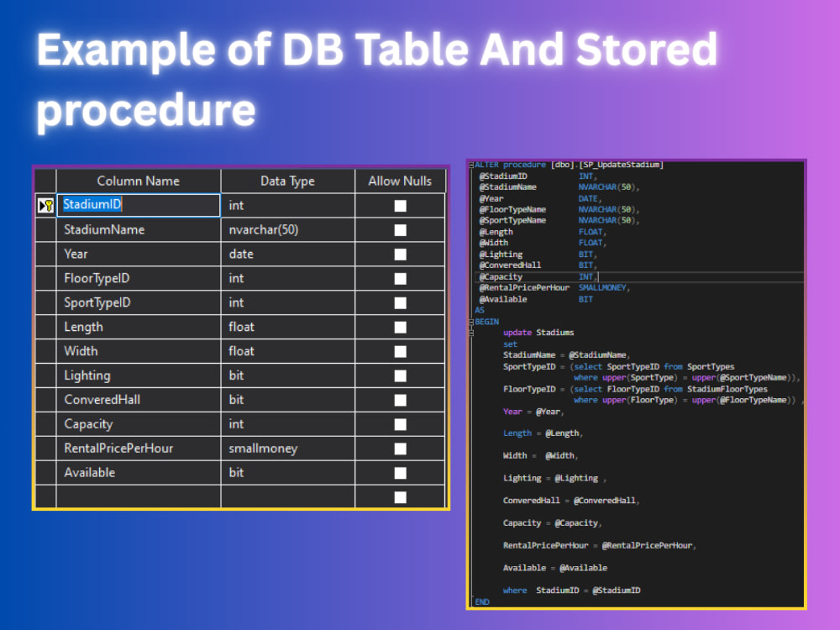
Task: Select the ConveredHall column name cell
Action: pyautogui.click(x=139, y=400)
